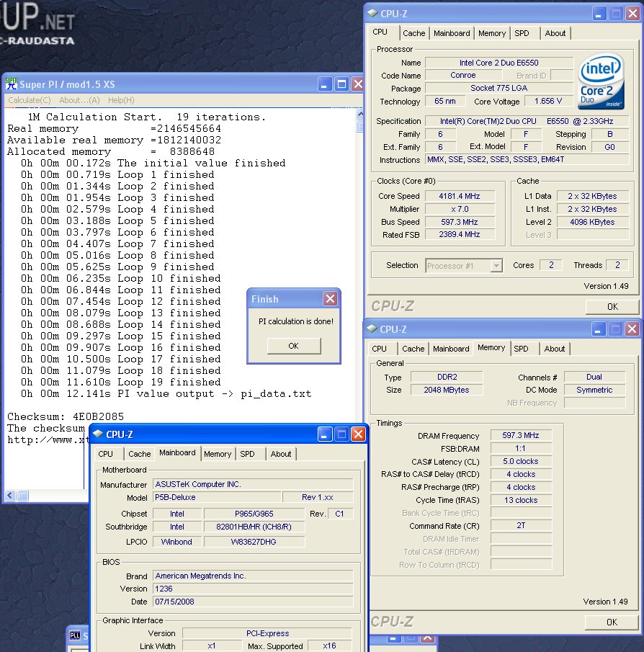This screenshot has height=652, width=644.
Task: Click OK in the top CPU-Z window
Action: click(x=612, y=307)
